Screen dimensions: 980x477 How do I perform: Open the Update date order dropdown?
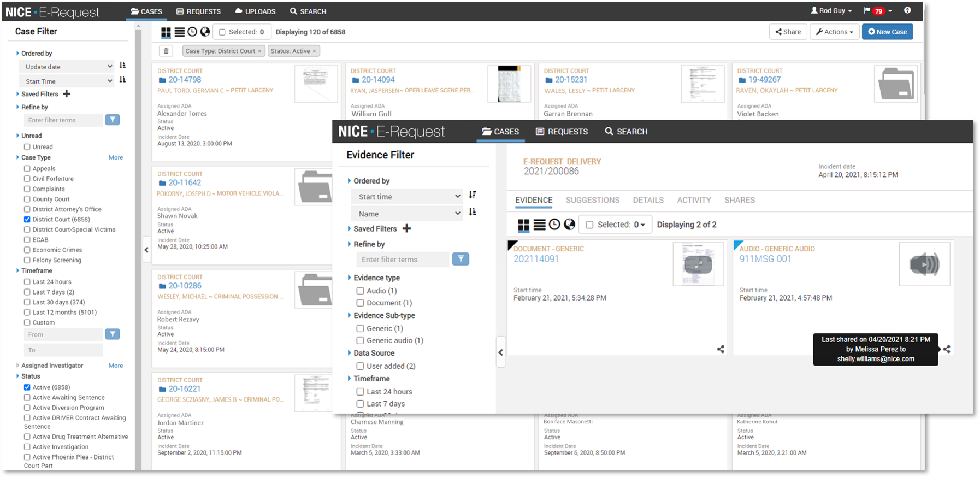coord(68,67)
